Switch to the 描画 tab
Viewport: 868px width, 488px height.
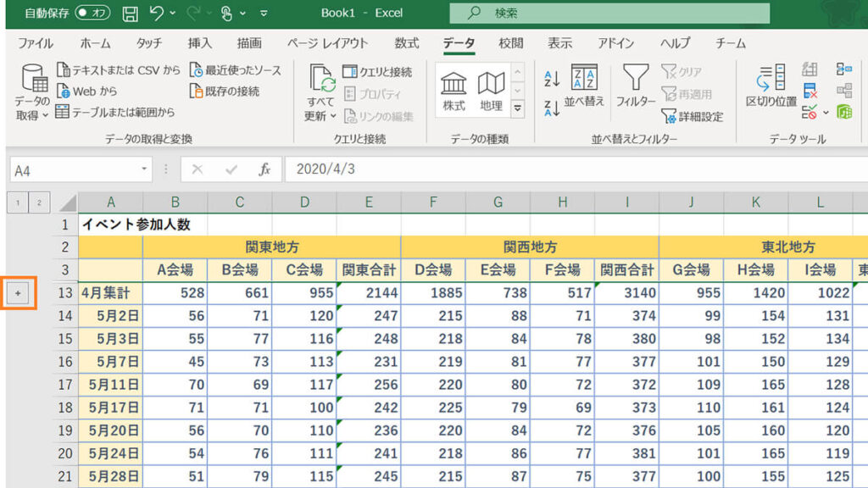(x=249, y=43)
